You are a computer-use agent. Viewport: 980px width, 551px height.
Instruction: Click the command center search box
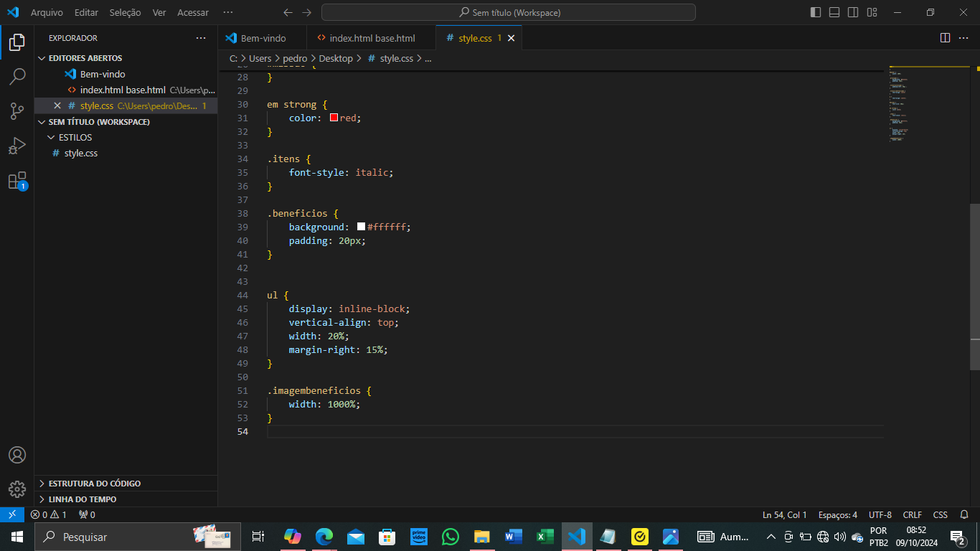click(x=509, y=12)
